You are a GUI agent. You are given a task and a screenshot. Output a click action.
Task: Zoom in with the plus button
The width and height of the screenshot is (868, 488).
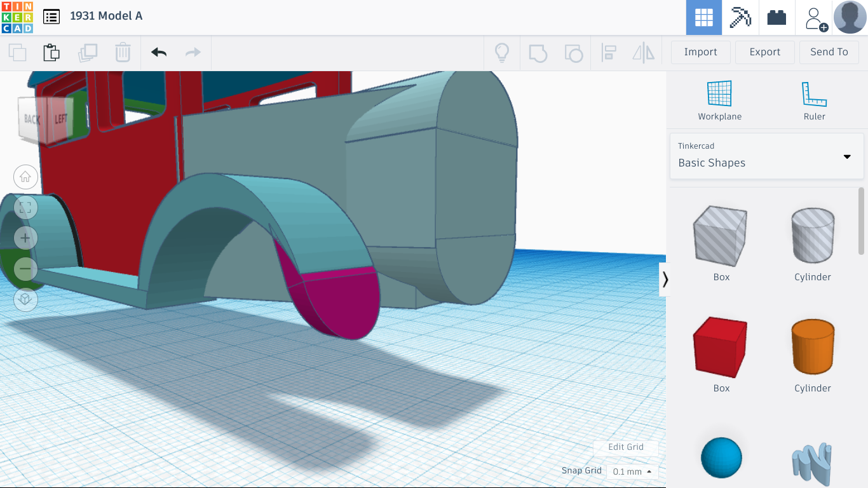pyautogui.click(x=25, y=238)
